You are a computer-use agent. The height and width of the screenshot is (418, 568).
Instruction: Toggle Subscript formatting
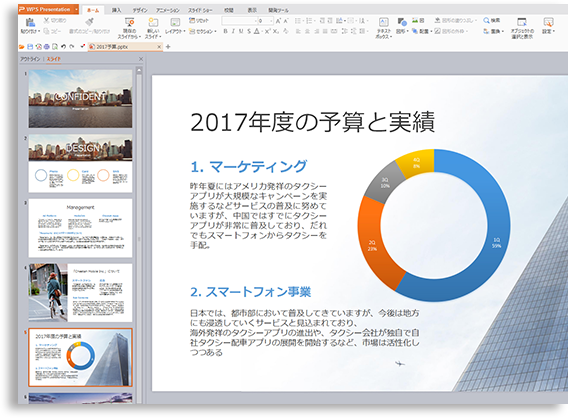click(x=276, y=32)
